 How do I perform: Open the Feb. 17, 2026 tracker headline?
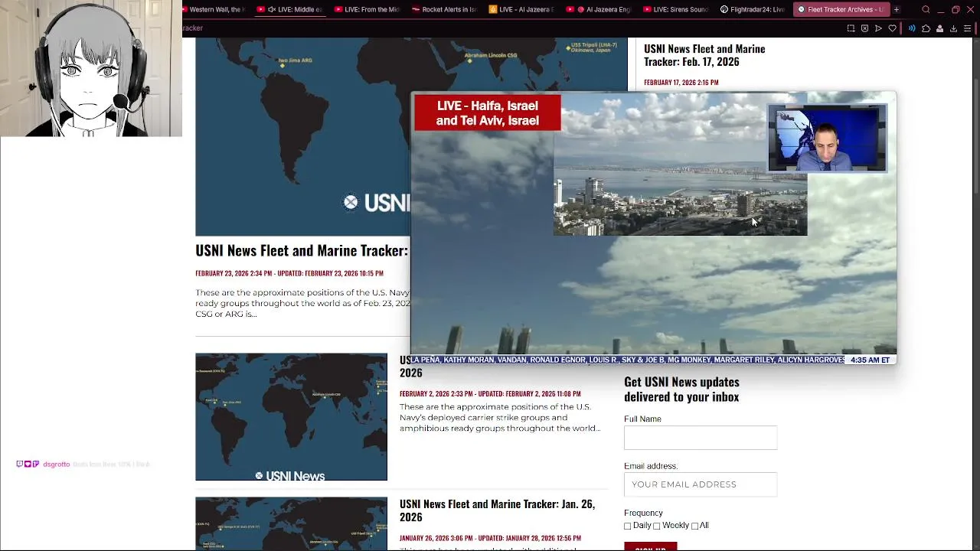704,55
